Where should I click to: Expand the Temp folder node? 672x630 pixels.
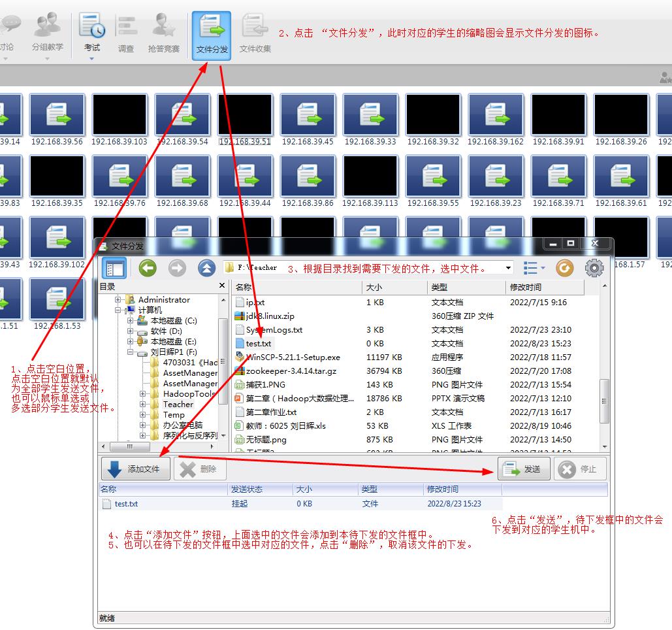click(x=142, y=415)
